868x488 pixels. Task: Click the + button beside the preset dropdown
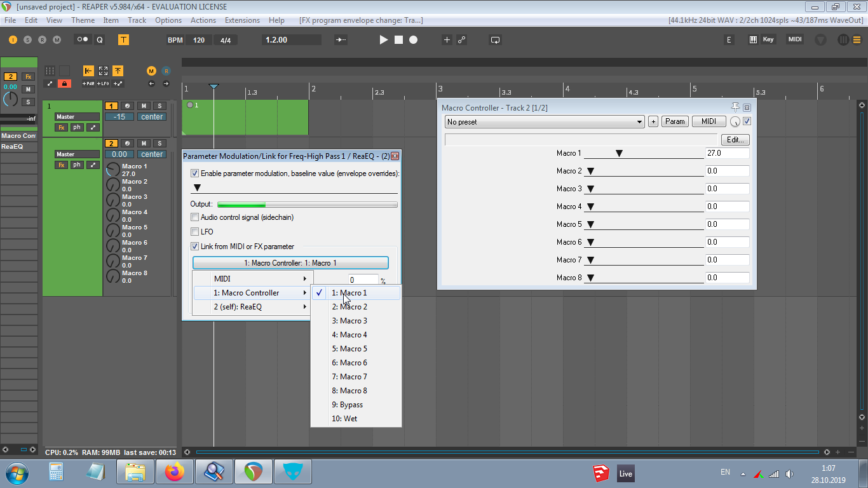[x=653, y=121]
